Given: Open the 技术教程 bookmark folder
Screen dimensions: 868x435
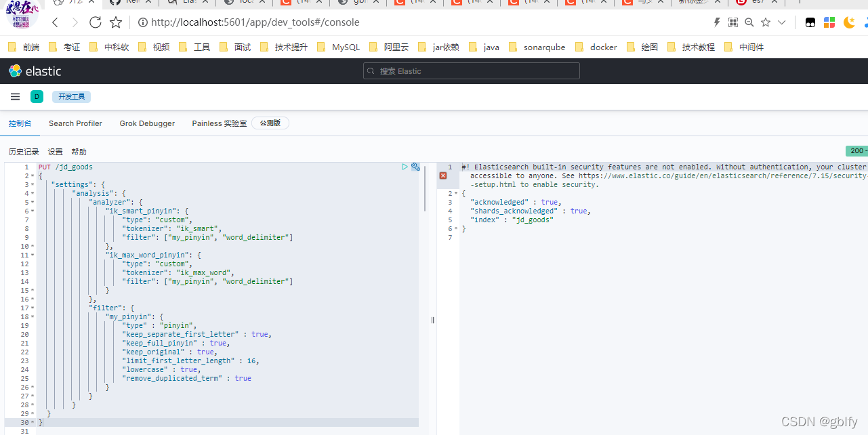Looking at the screenshot, I should (x=691, y=47).
